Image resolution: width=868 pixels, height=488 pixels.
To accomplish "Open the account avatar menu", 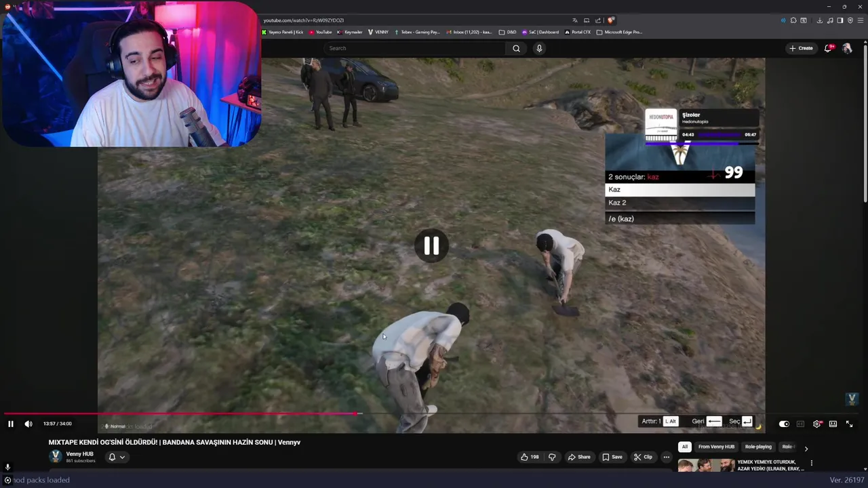I will [x=847, y=48].
